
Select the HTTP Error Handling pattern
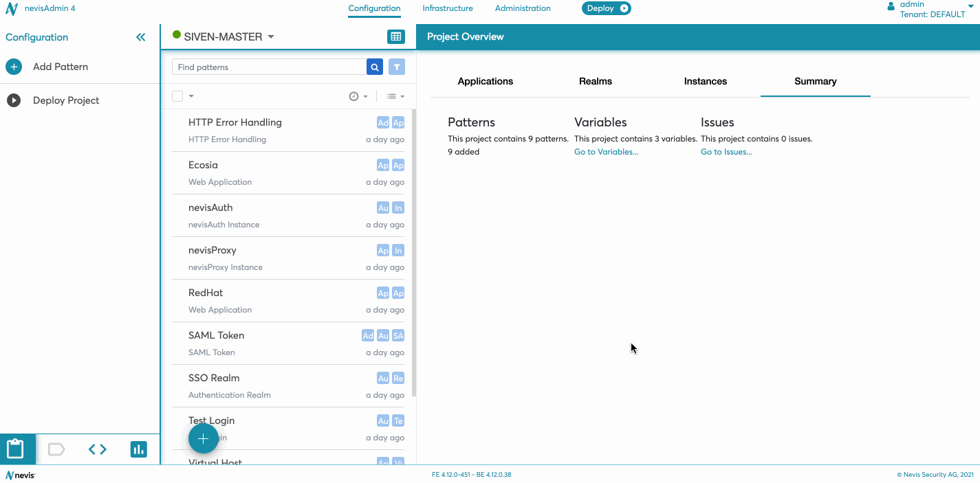[288, 131]
